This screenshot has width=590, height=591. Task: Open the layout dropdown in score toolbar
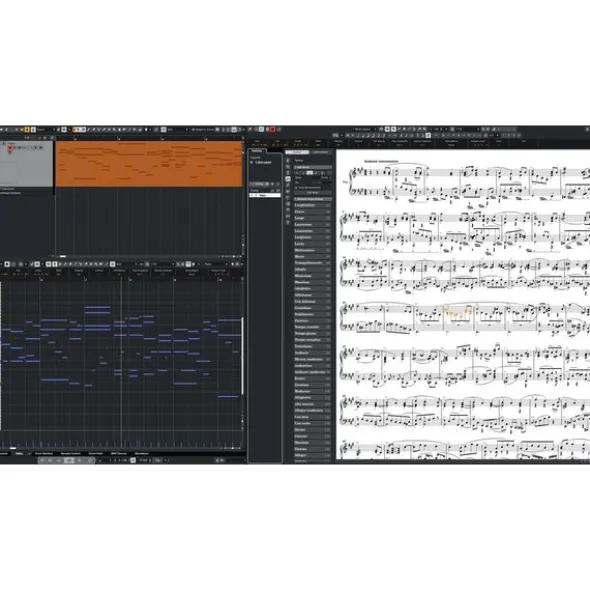pyautogui.click(x=364, y=129)
